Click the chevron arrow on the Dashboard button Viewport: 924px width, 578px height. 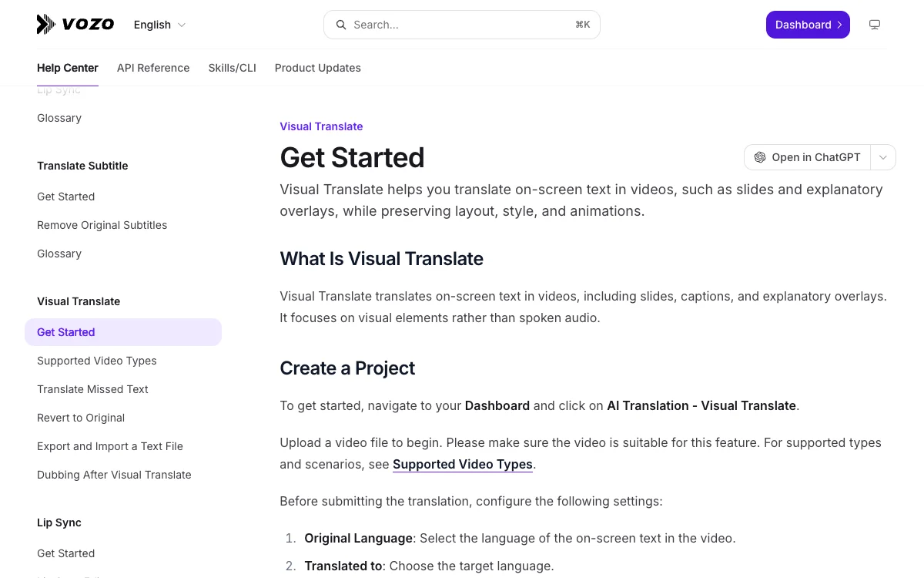pyautogui.click(x=839, y=25)
